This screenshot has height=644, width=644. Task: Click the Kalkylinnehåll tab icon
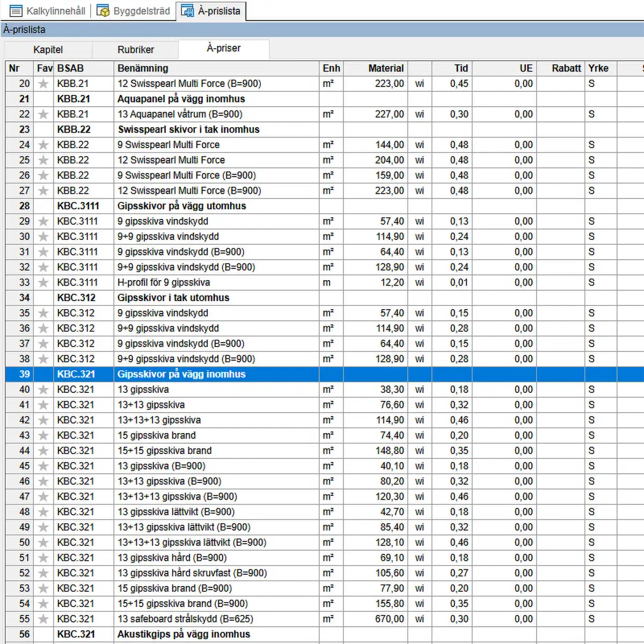pos(16,11)
